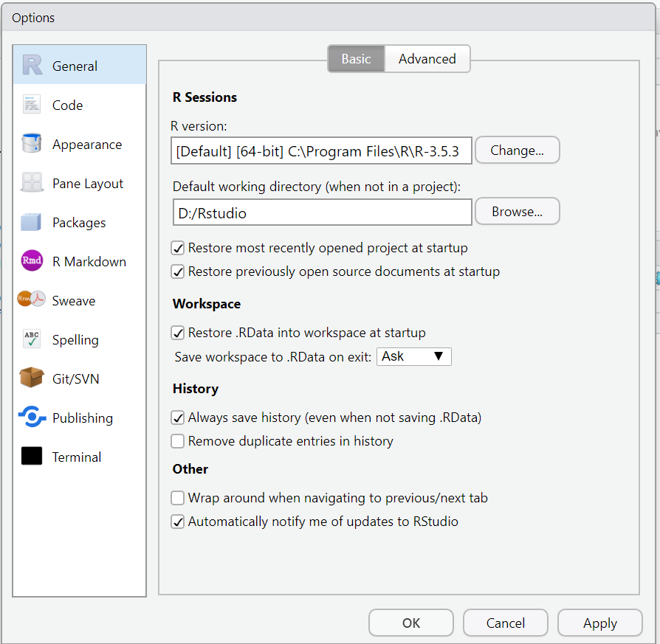Uncheck Restore most recently opened project at startup
660x644 pixels.
click(x=177, y=248)
